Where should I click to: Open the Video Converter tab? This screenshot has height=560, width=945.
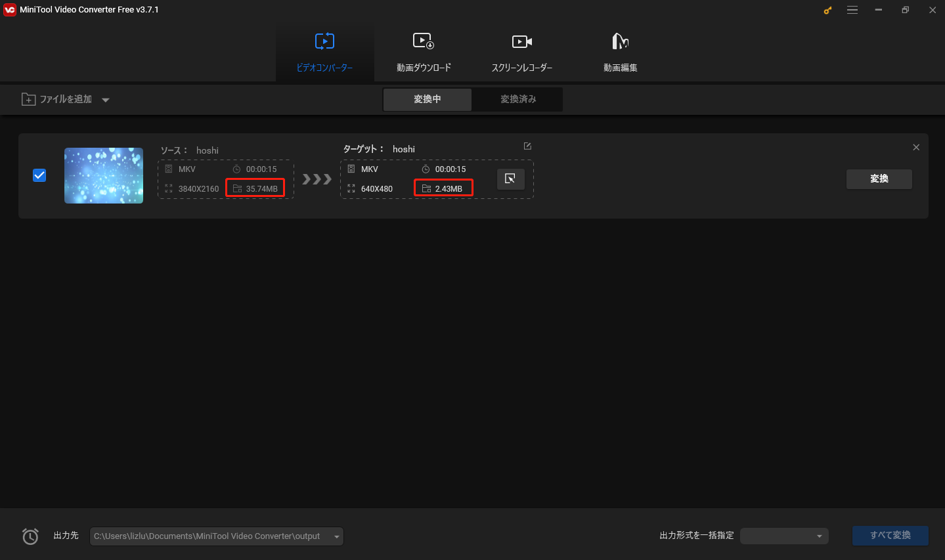click(324, 53)
